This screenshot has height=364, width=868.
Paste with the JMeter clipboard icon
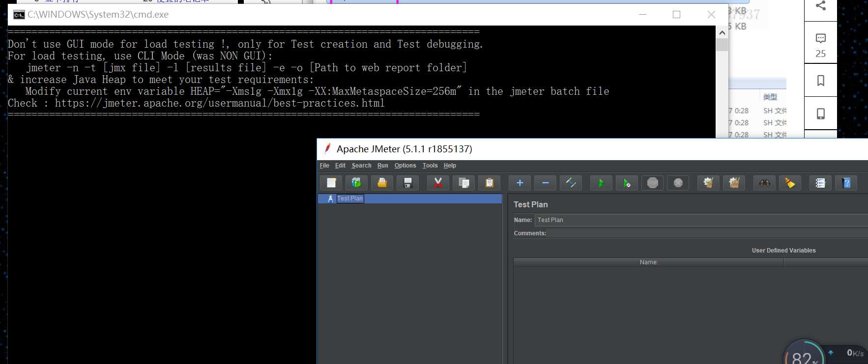(489, 183)
